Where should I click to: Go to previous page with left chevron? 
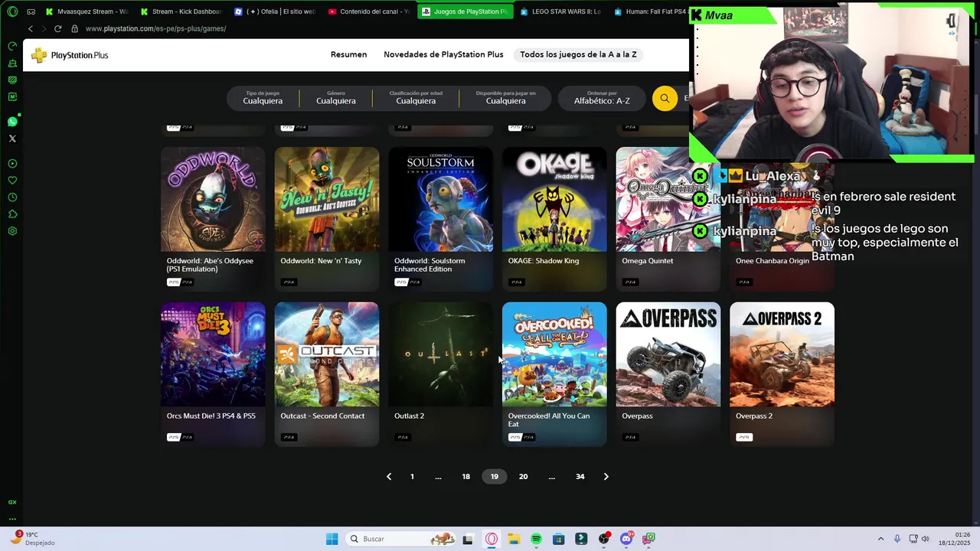[x=389, y=477]
